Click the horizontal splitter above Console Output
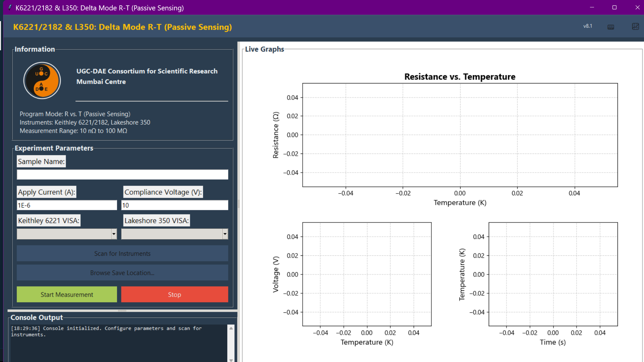Image resolution: width=644 pixels, height=362 pixels. (122, 311)
